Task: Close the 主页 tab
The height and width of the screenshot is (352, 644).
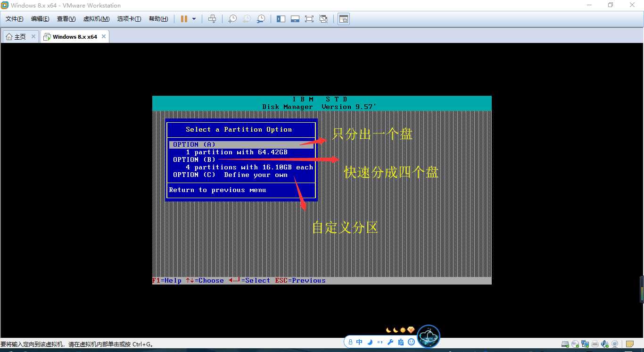Action: [33, 36]
